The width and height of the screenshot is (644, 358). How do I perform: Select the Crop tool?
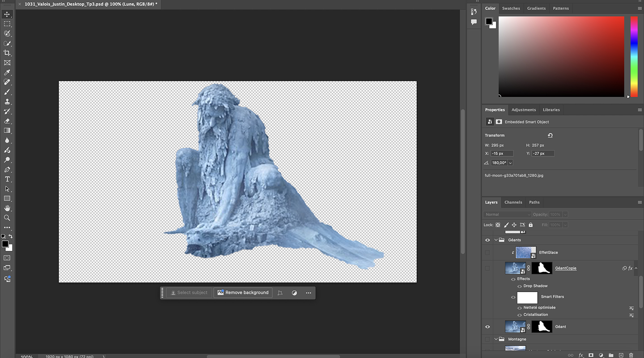coord(7,53)
